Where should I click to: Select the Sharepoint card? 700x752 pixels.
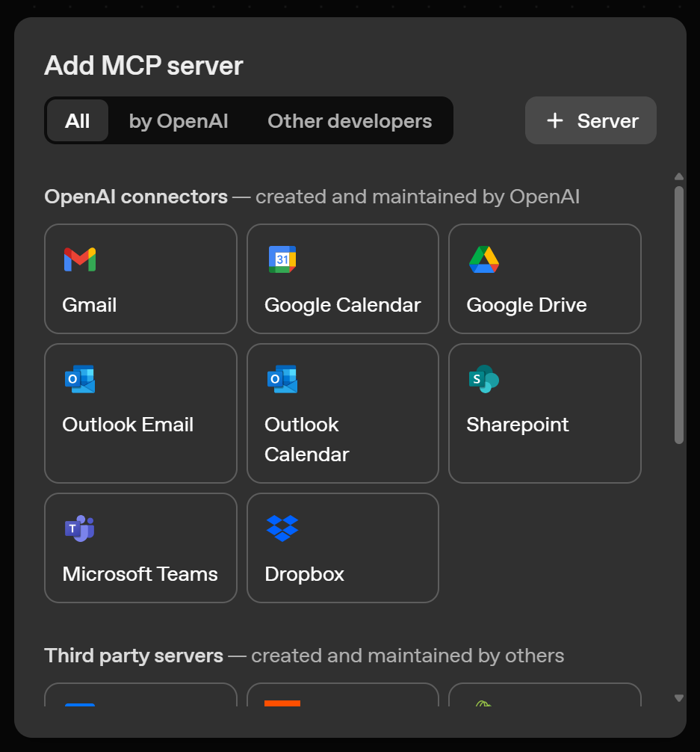pyautogui.click(x=544, y=413)
